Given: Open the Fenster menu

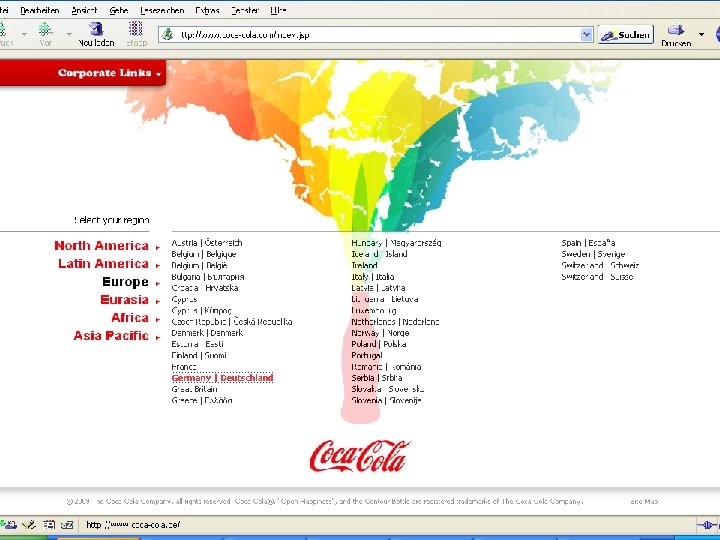Looking at the screenshot, I should pyautogui.click(x=245, y=10).
